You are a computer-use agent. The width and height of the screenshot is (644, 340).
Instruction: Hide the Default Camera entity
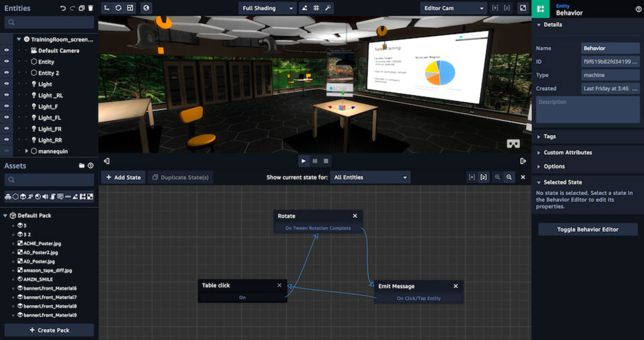tap(6, 50)
